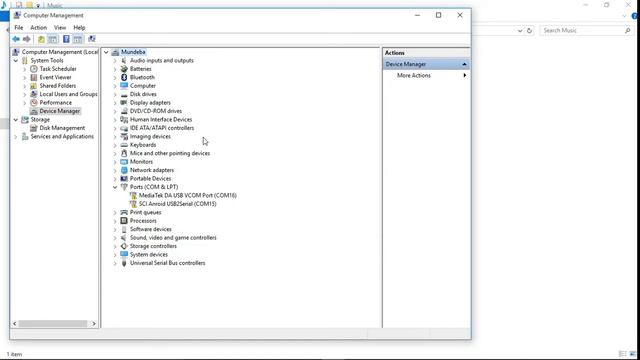Click the Disk Management icon
Viewport: 640px width, 360px height.
coord(34,128)
